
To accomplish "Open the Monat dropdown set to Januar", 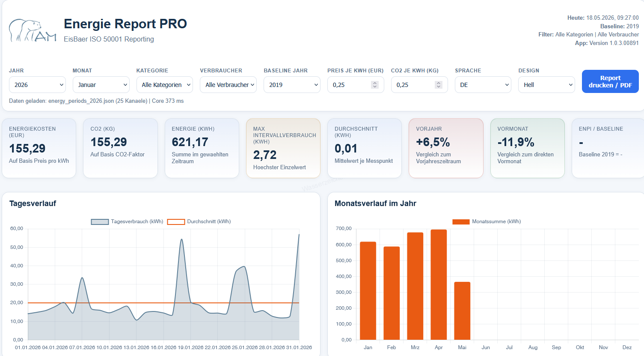I will [x=101, y=85].
